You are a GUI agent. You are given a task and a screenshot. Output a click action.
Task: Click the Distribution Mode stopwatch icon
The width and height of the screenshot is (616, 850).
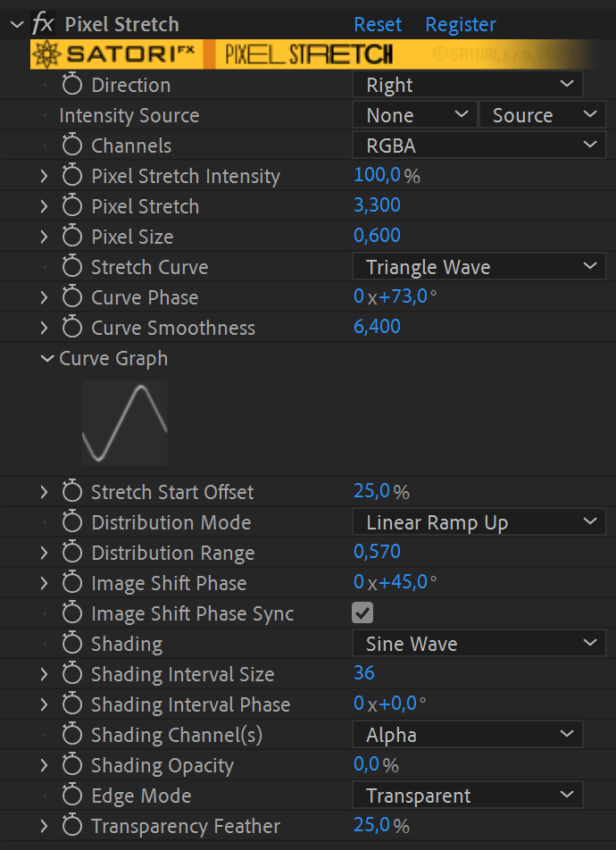pos(72,522)
